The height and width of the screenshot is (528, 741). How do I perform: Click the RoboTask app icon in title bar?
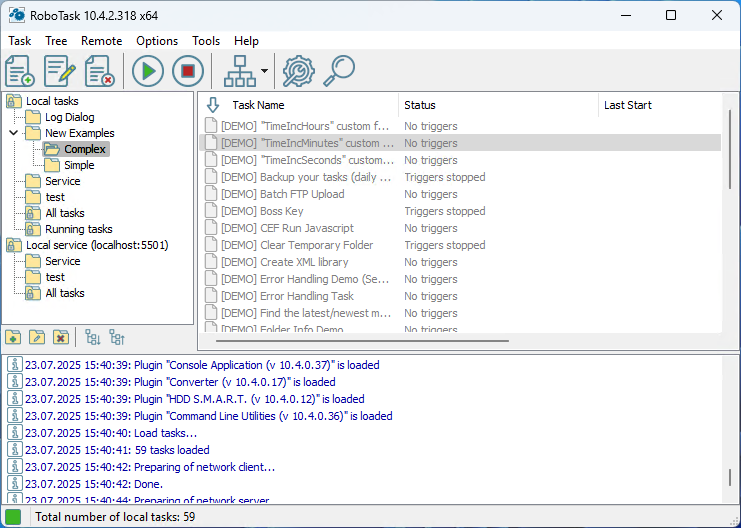(x=17, y=15)
